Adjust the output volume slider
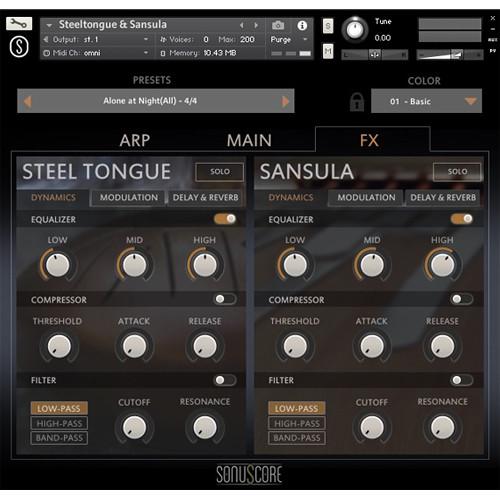500x500 pixels. coord(450,54)
